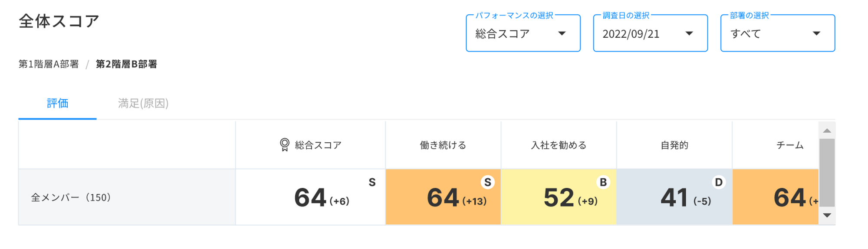Click the D grade badge on 自発的 cell

pos(719,182)
